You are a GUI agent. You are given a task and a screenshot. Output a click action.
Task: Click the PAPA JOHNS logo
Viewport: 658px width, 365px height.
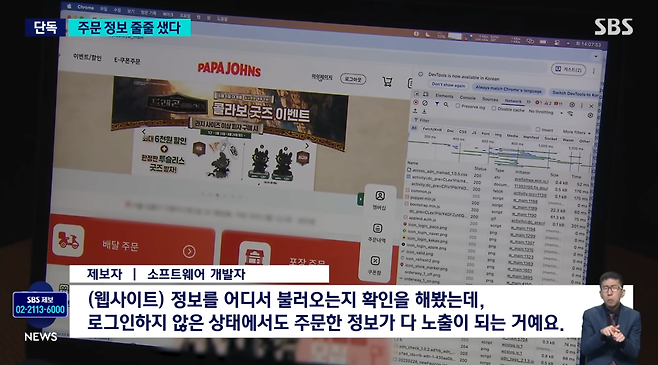(229, 69)
